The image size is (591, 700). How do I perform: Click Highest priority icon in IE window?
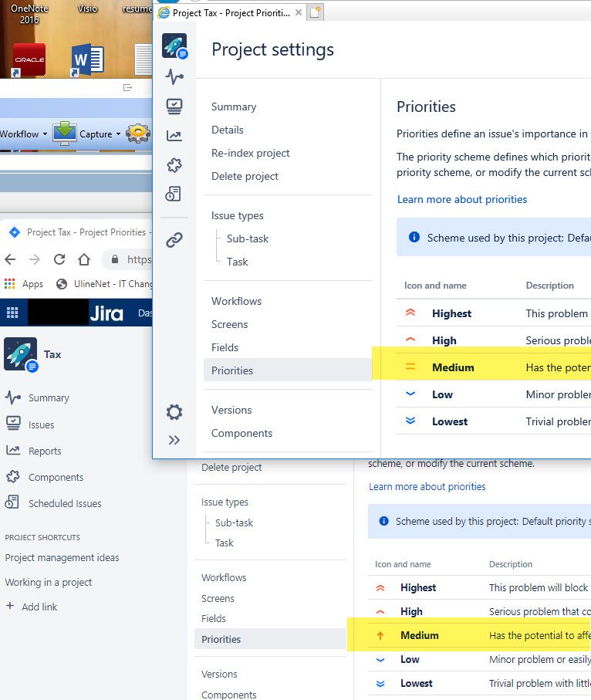[410, 313]
